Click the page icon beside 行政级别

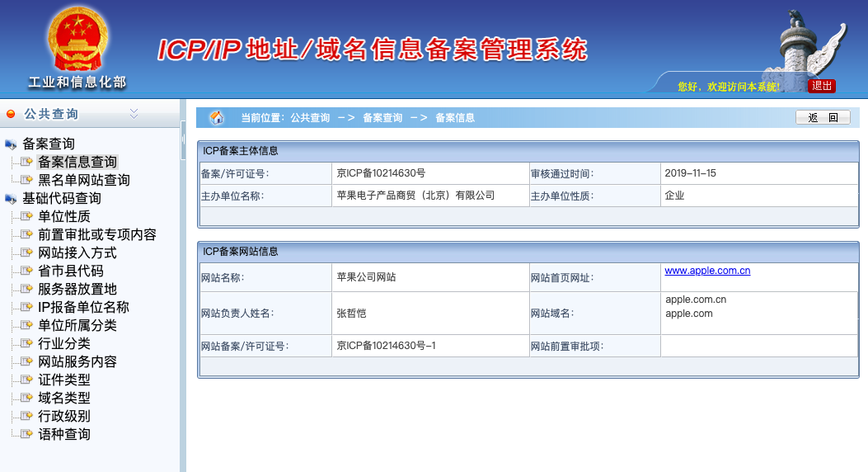point(26,416)
